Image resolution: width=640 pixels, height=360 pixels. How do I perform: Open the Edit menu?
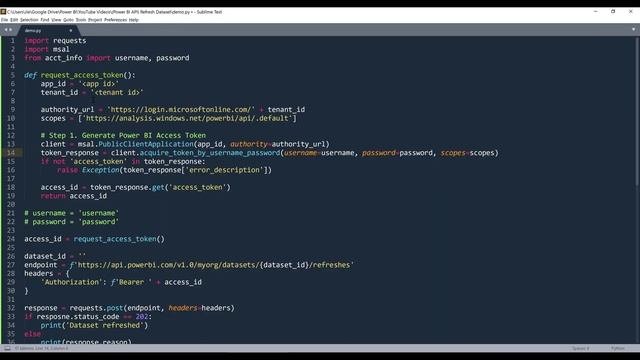[14, 20]
